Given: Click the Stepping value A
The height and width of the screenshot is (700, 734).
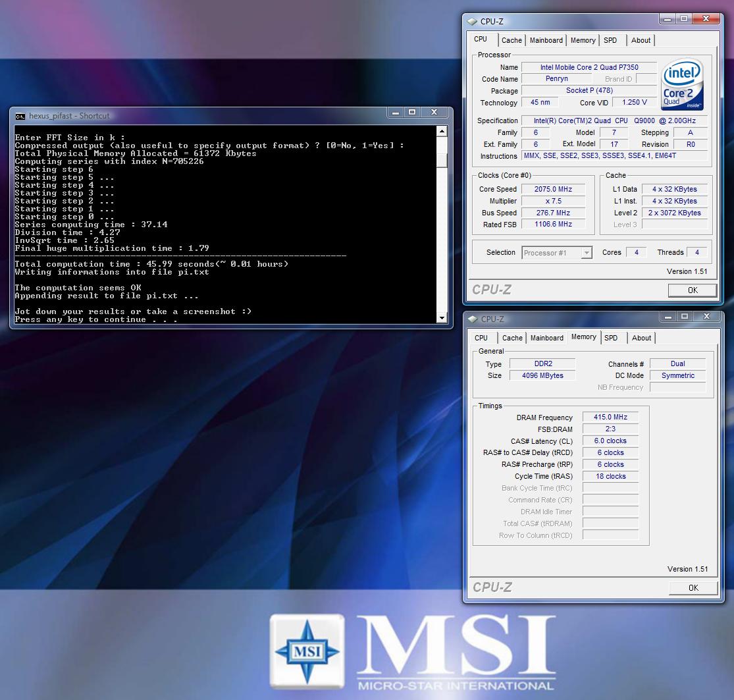Looking at the screenshot, I should (x=691, y=132).
